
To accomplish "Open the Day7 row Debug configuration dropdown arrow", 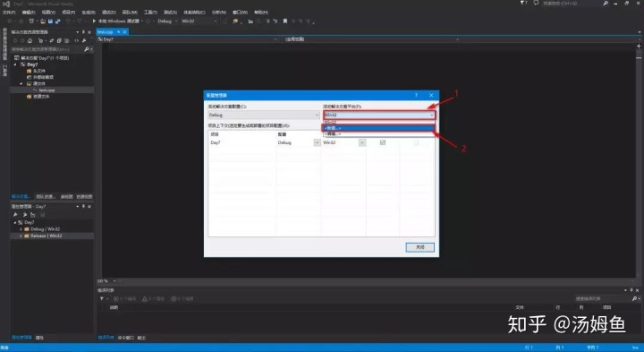I will click(x=317, y=142).
